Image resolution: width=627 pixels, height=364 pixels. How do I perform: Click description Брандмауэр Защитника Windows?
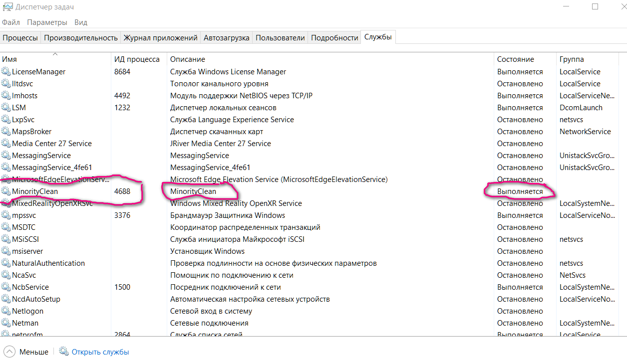[x=228, y=215]
